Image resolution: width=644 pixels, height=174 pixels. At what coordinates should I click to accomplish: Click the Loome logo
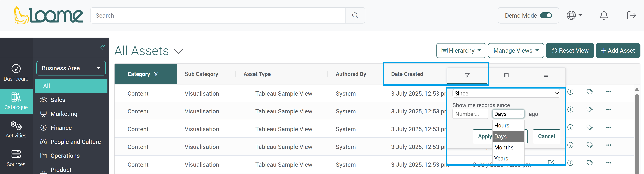pos(49,15)
